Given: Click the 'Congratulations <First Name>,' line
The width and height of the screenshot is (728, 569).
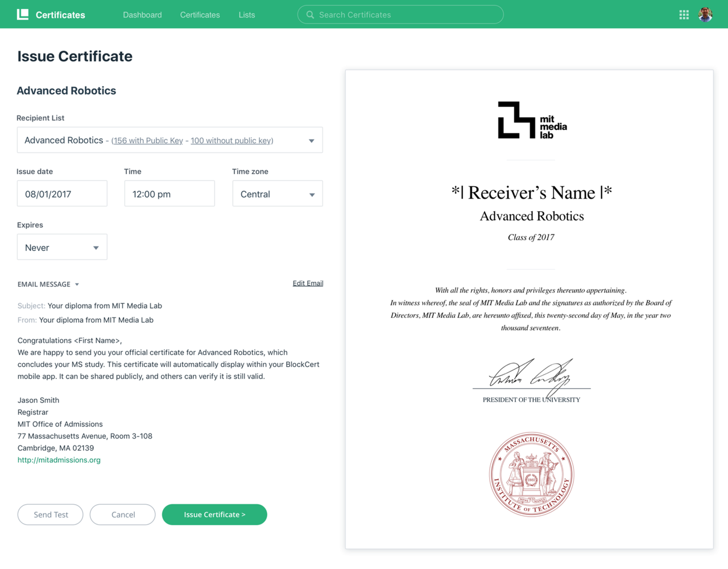Looking at the screenshot, I should pos(70,340).
